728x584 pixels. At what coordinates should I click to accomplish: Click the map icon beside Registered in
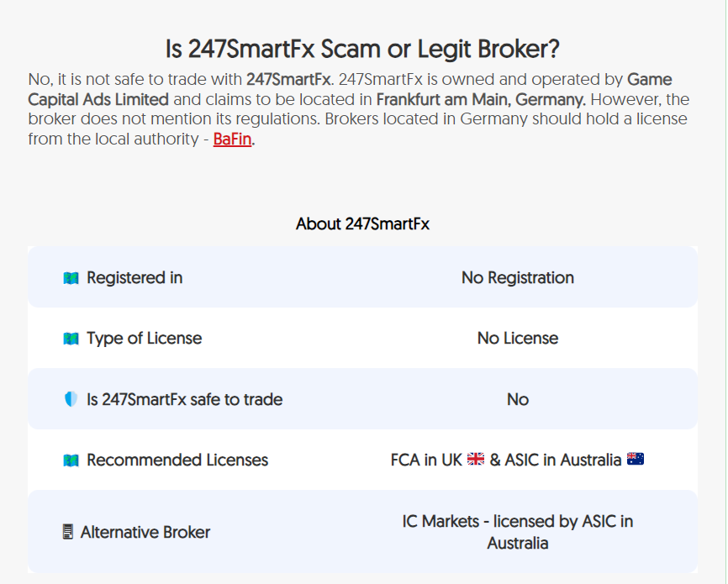tap(71, 278)
